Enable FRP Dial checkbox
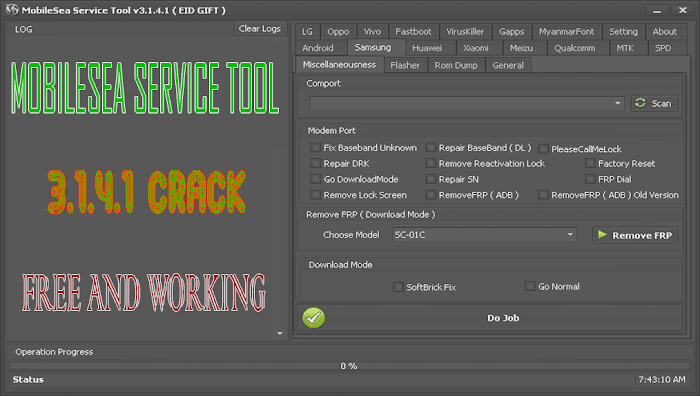The width and height of the screenshot is (700, 396). (590, 179)
